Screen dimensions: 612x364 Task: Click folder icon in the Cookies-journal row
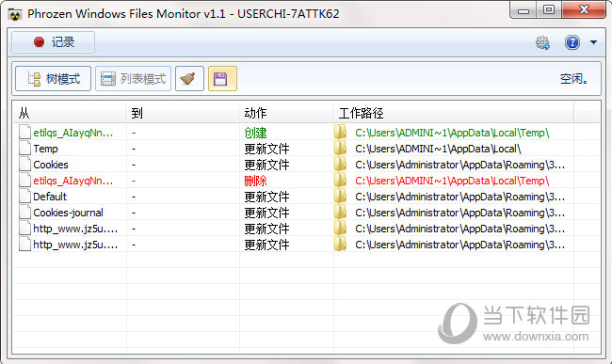340,212
